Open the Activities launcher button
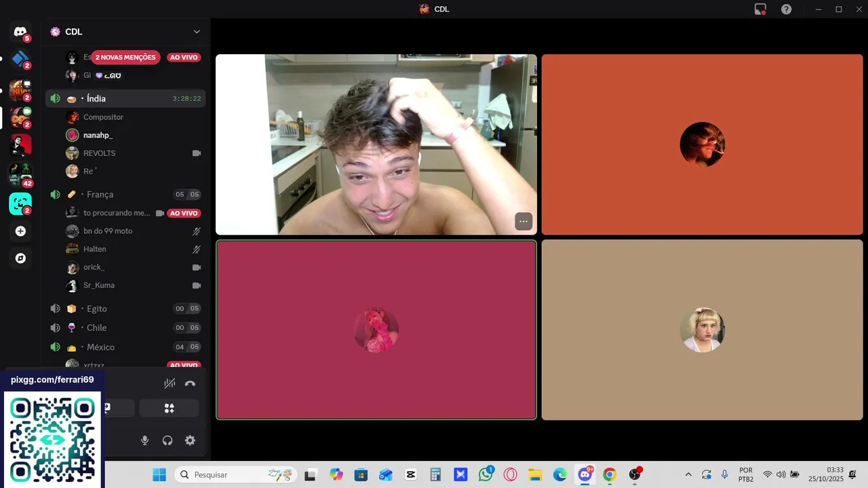 tap(169, 408)
